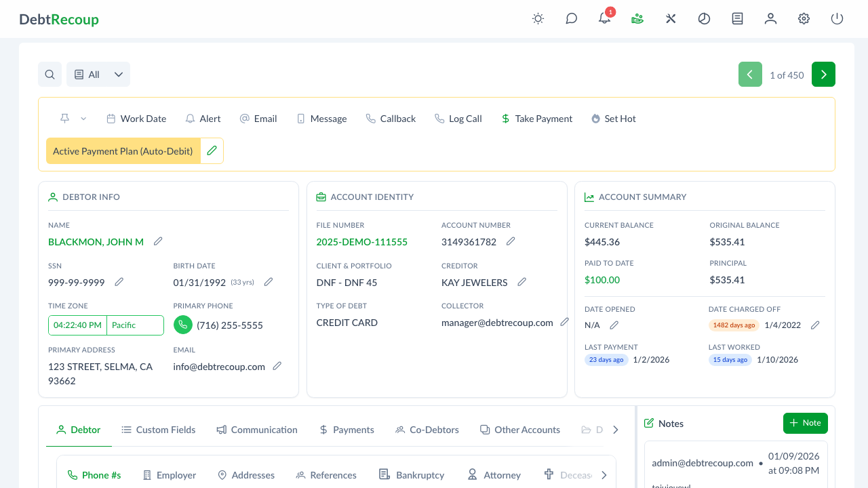
Task: Select the yellow Active Payment Plan status chip
Action: click(x=122, y=150)
